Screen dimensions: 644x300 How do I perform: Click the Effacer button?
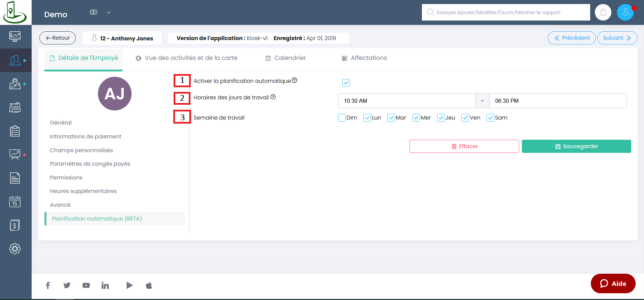coord(464,146)
